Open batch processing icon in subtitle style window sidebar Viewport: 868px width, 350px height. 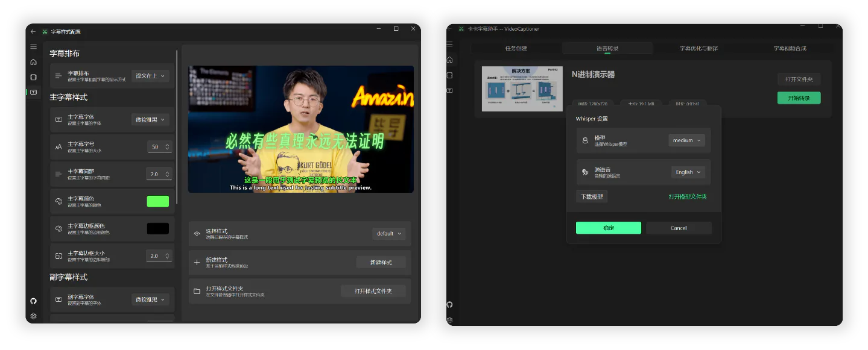[34, 77]
